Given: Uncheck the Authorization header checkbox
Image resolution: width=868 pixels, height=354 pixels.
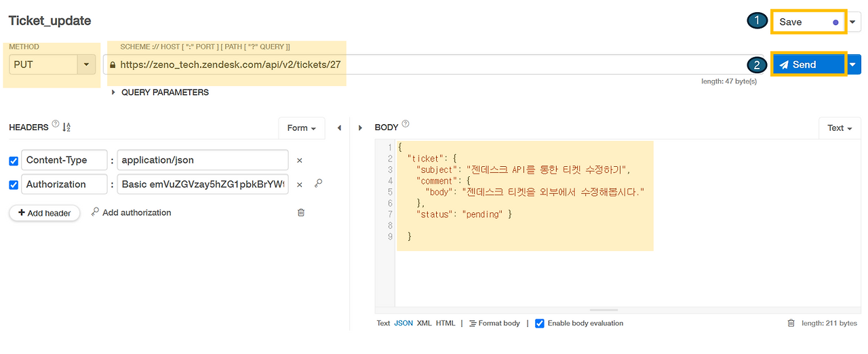Looking at the screenshot, I should point(14,184).
